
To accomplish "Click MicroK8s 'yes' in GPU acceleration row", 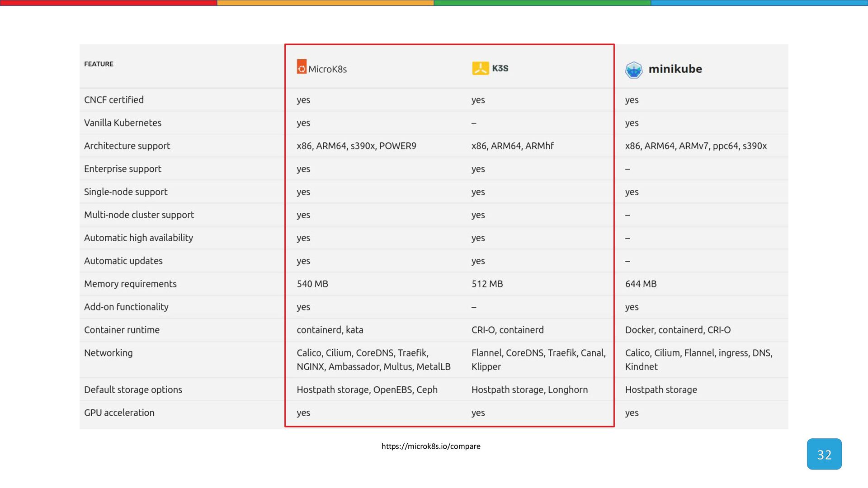I will [303, 413].
